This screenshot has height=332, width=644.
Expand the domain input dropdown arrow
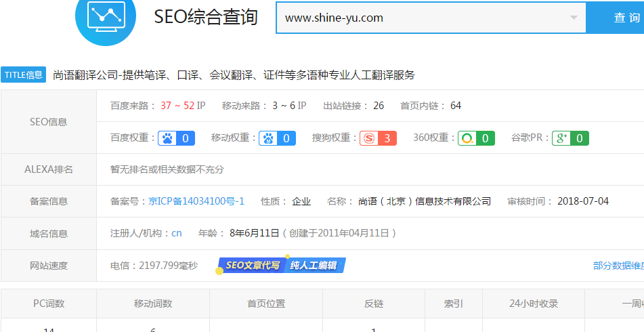(x=574, y=18)
